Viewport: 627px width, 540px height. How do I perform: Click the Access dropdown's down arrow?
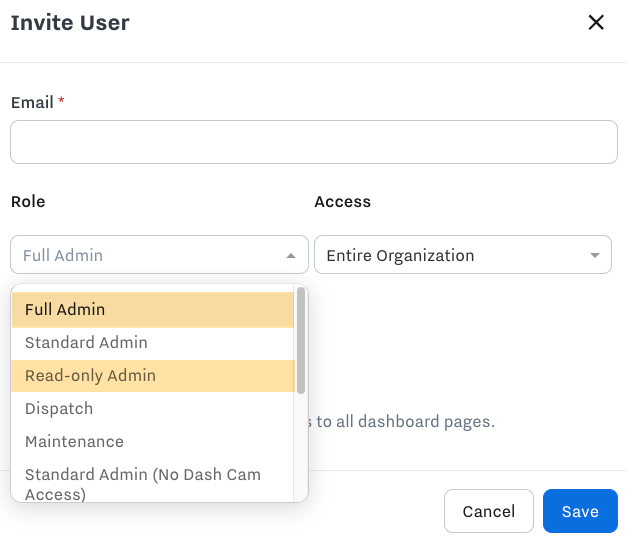[x=595, y=256]
